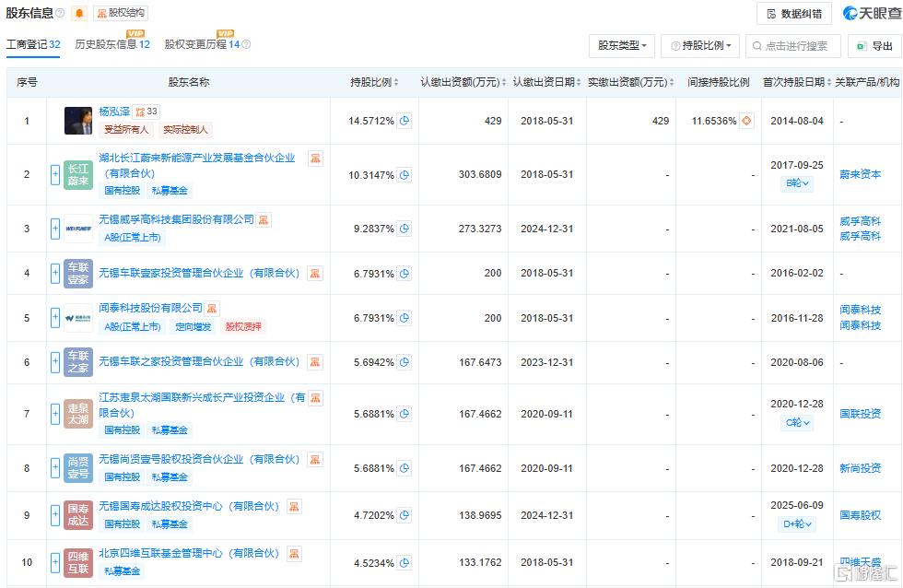Click help icon next to 股东信息 title
Screen dimensions: 903x588
tap(60, 13)
